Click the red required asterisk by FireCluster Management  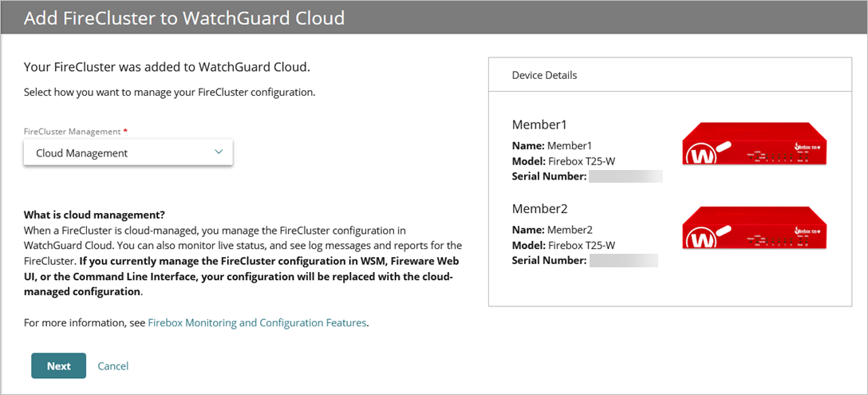point(125,131)
